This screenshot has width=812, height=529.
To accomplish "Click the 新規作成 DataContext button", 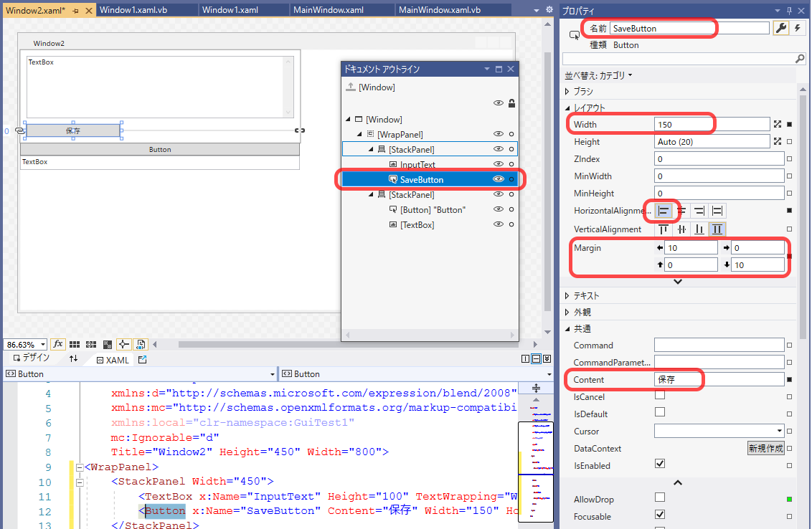I will [765, 448].
